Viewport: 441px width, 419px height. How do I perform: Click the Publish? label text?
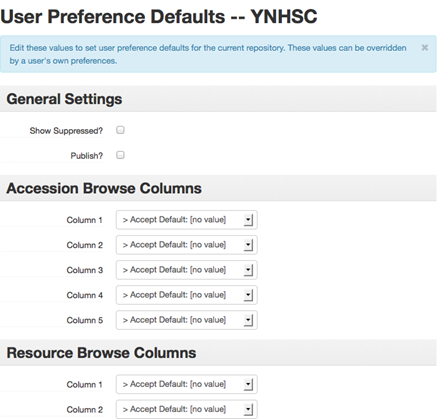pos(87,156)
